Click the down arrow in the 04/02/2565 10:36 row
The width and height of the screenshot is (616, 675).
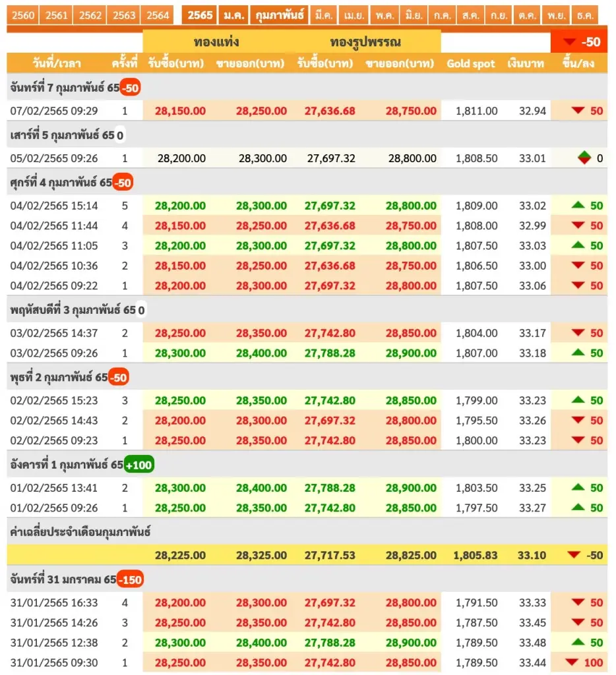point(578,266)
